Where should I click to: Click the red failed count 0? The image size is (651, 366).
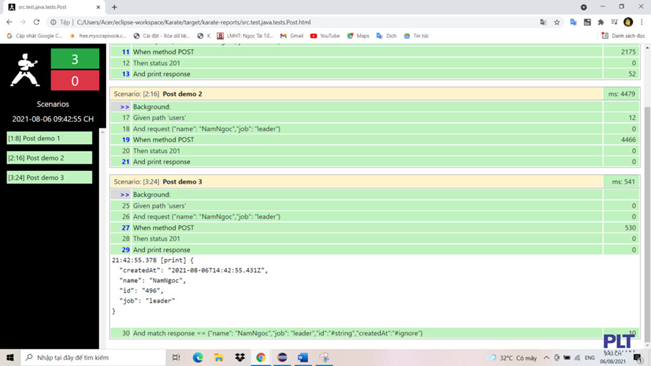[x=75, y=80]
